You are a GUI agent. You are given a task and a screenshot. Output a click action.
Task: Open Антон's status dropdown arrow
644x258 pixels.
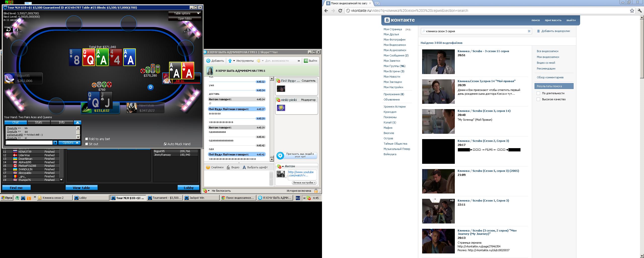coord(283,167)
